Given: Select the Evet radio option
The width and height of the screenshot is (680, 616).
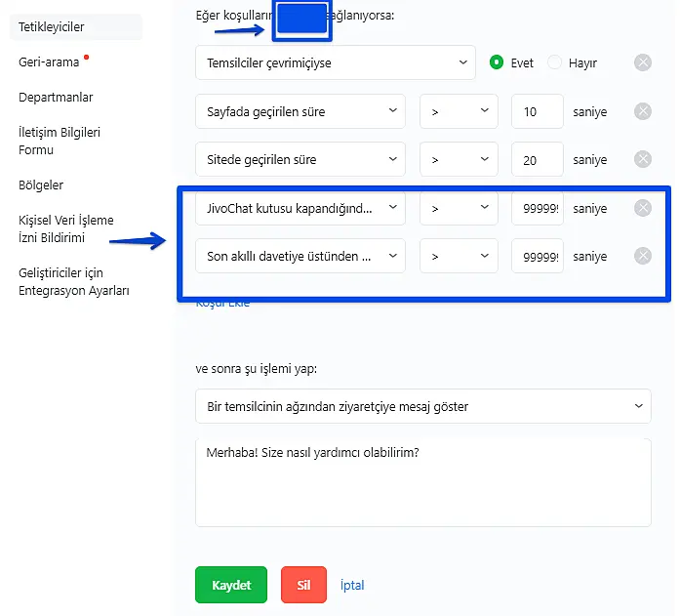Looking at the screenshot, I should tap(497, 63).
